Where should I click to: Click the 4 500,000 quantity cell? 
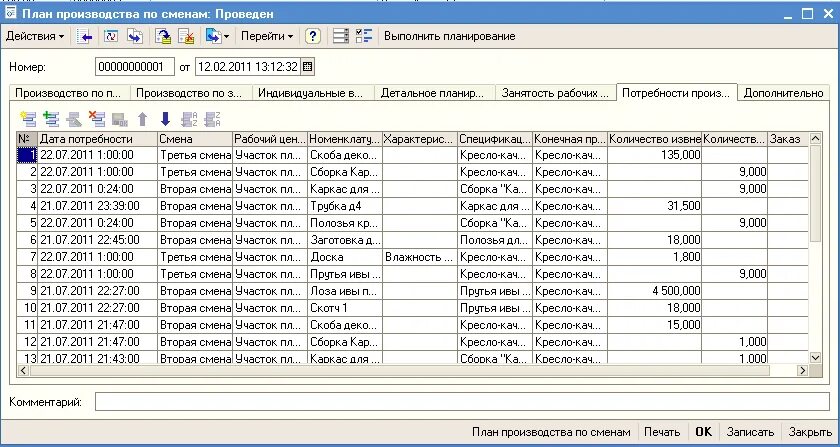point(655,291)
